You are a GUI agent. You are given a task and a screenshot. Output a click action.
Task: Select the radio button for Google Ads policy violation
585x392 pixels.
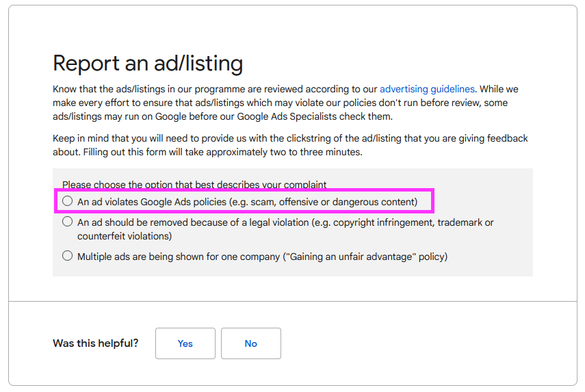(68, 201)
